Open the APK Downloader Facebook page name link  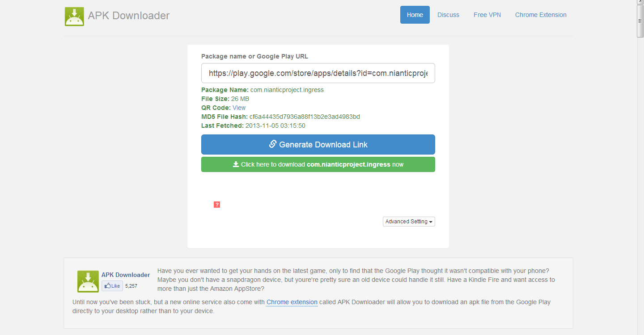tap(126, 275)
